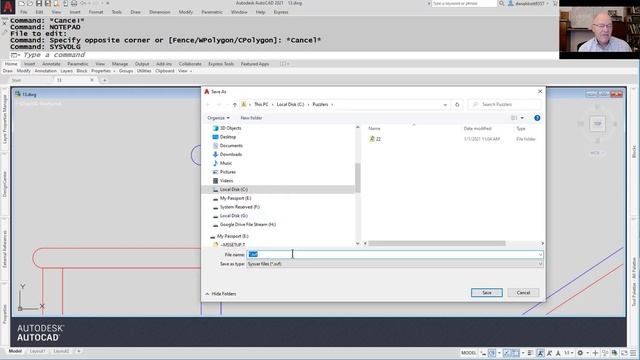Switch to the Express Tools ribbon tab
This screenshot has width=640, height=360.
tap(221, 64)
